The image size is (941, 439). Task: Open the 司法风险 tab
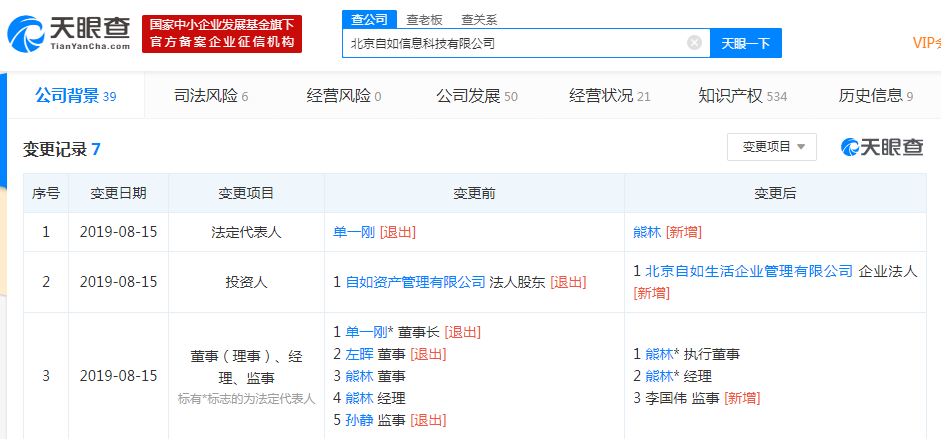[211, 96]
